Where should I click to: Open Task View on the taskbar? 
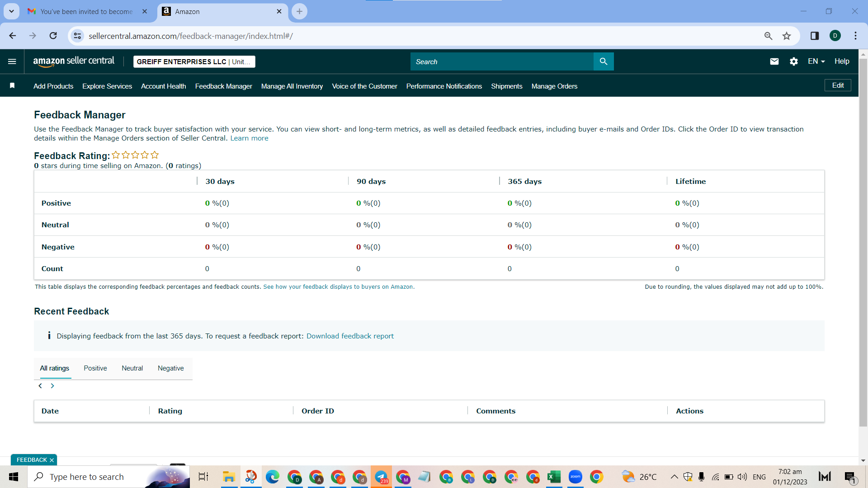[x=203, y=477]
